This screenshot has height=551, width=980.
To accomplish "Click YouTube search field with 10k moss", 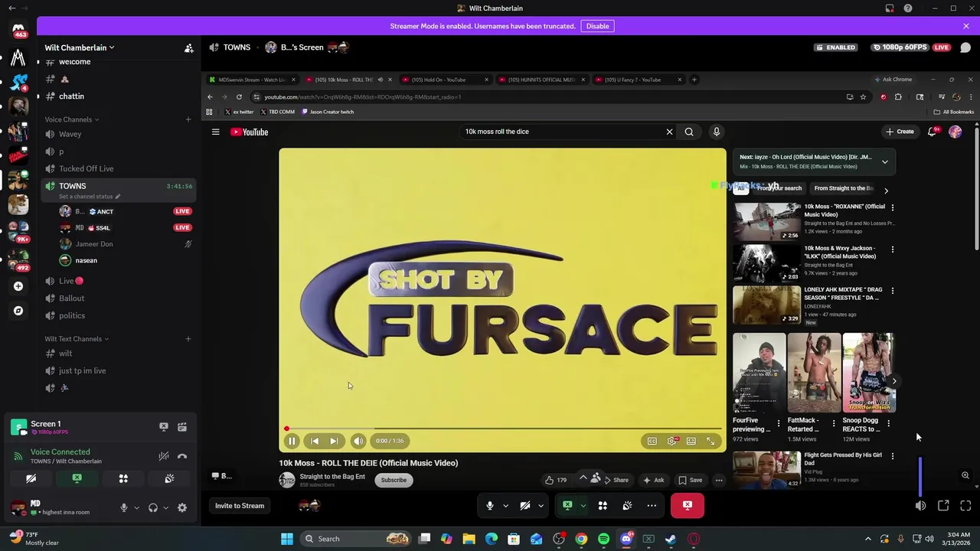I will (x=563, y=132).
